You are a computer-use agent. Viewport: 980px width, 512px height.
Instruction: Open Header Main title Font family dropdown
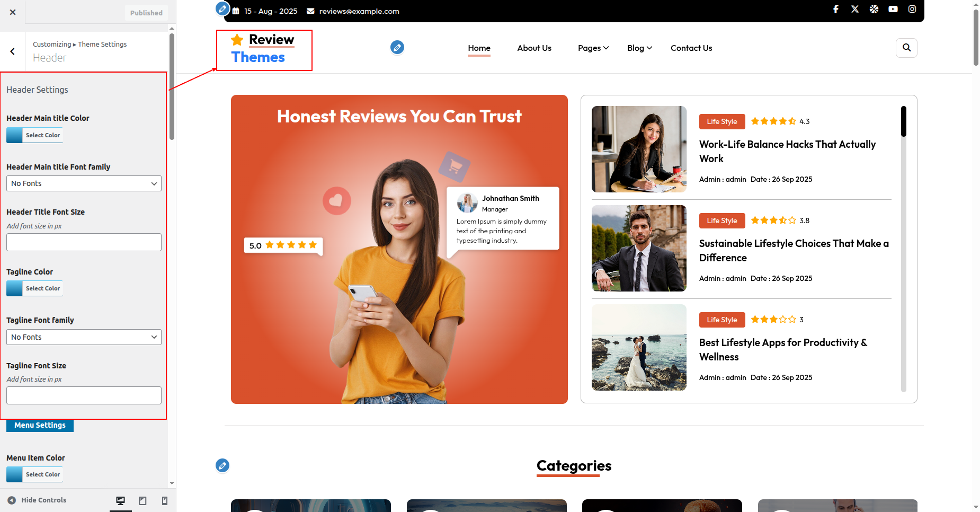pyautogui.click(x=84, y=183)
